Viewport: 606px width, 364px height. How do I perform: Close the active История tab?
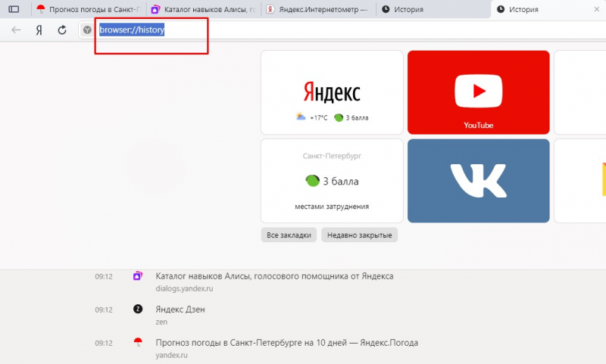596,9
